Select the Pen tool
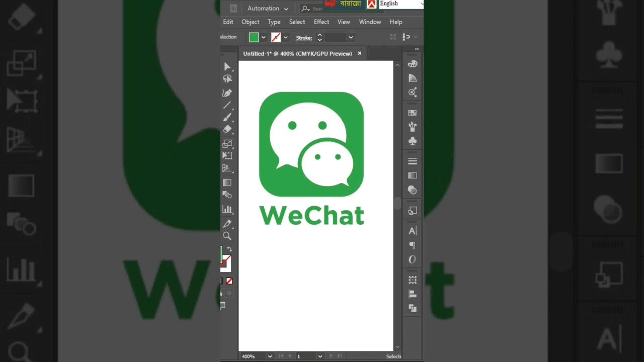644x362 pixels. (x=227, y=93)
